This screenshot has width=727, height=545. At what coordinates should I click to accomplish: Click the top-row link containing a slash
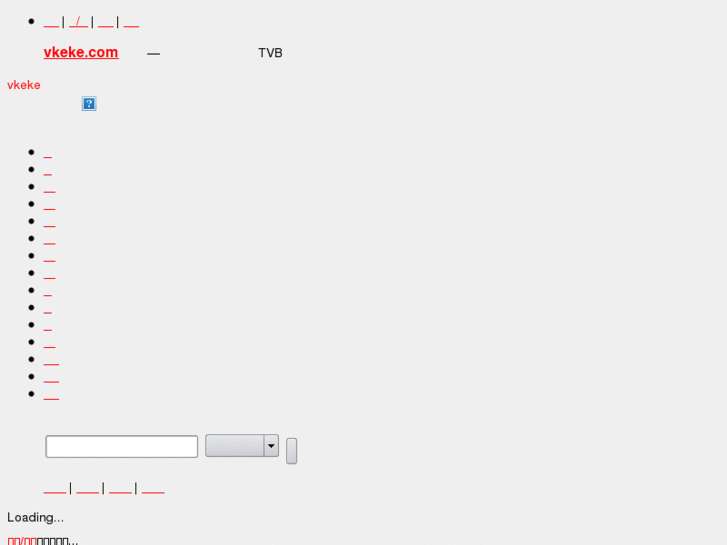pyautogui.click(x=78, y=22)
